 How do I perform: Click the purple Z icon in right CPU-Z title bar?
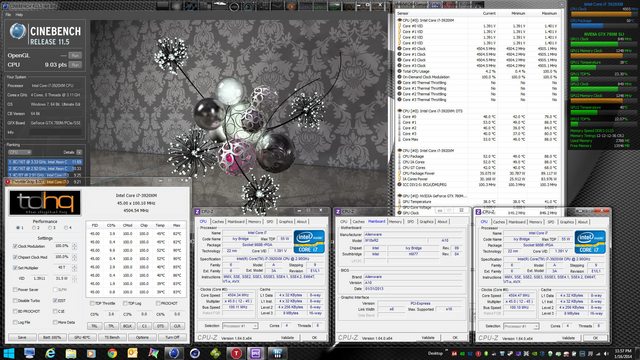(x=478, y=212)
